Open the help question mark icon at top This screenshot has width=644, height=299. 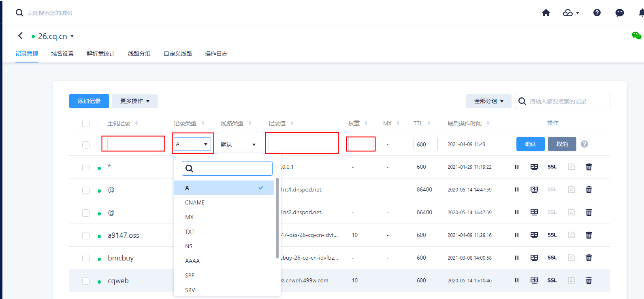pyautogui.click(x=597, y=13)
